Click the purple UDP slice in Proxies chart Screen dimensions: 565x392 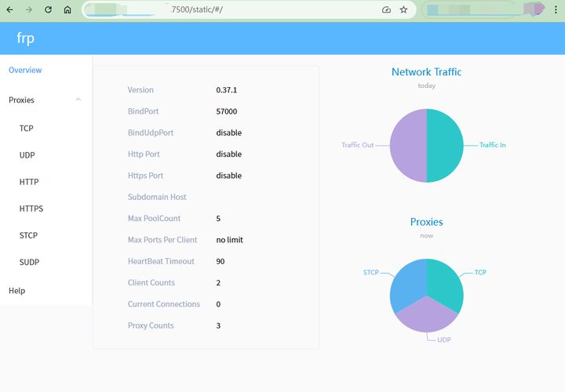point(427,317)
